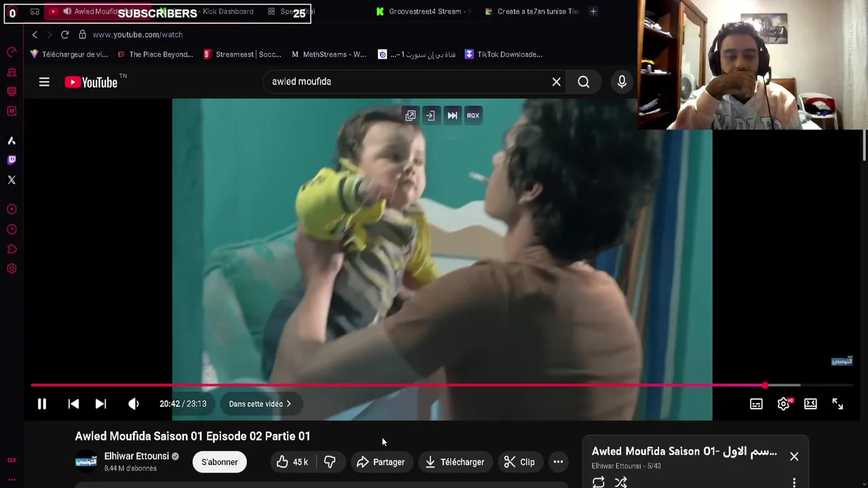Toggle subtitles on the video

click(756, 404)
